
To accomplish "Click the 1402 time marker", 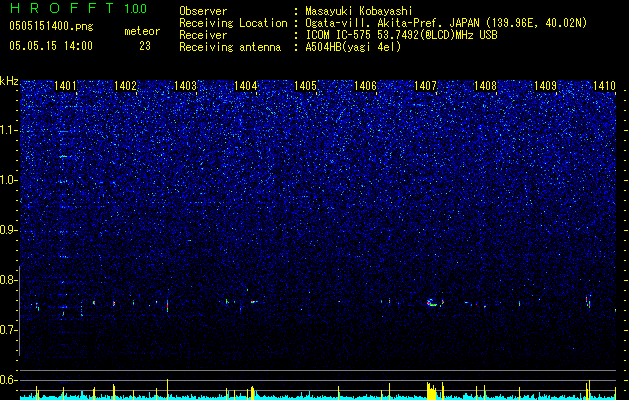I will 126,85.
